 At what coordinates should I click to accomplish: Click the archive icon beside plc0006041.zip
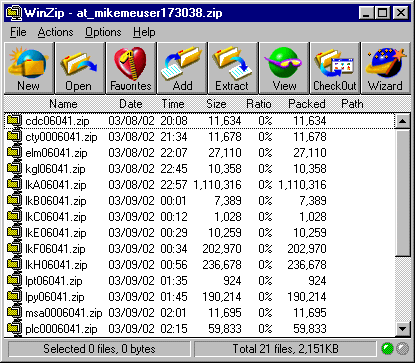pos(14,328)
